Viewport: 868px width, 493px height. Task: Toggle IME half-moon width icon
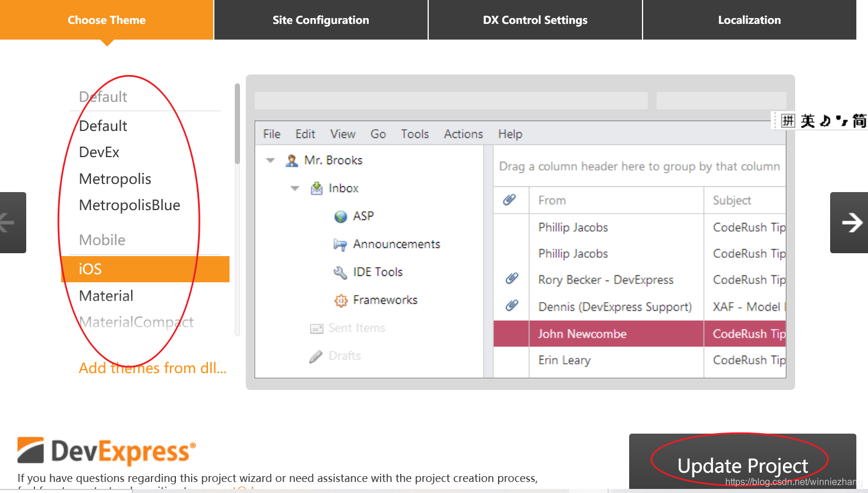(x=825, y=120)
